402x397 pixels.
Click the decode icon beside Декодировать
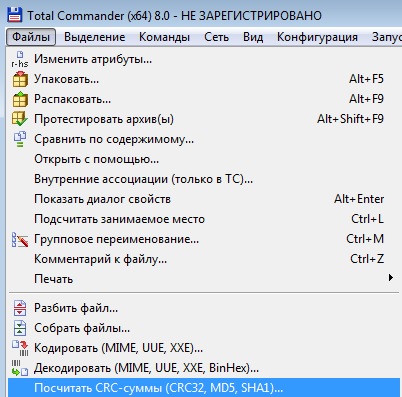tap(20, 368)
